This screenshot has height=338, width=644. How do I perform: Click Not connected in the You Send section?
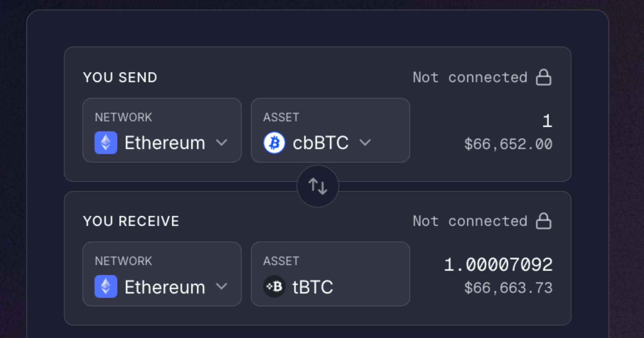click(x=469, y=77)
